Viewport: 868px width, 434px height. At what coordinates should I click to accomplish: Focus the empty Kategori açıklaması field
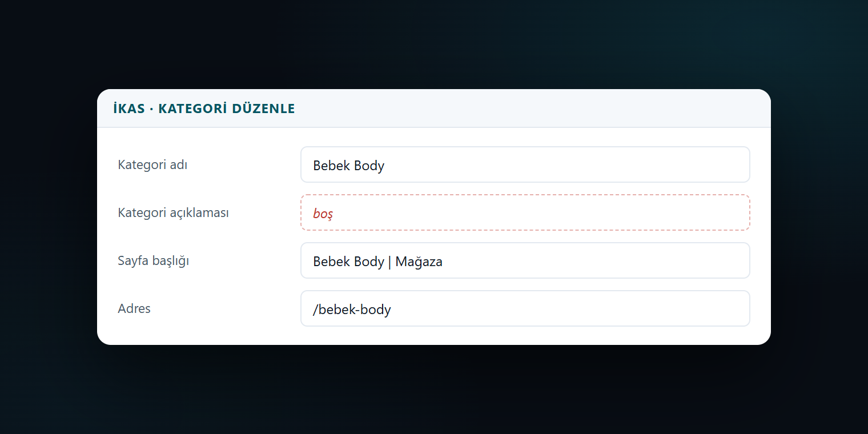525,212
